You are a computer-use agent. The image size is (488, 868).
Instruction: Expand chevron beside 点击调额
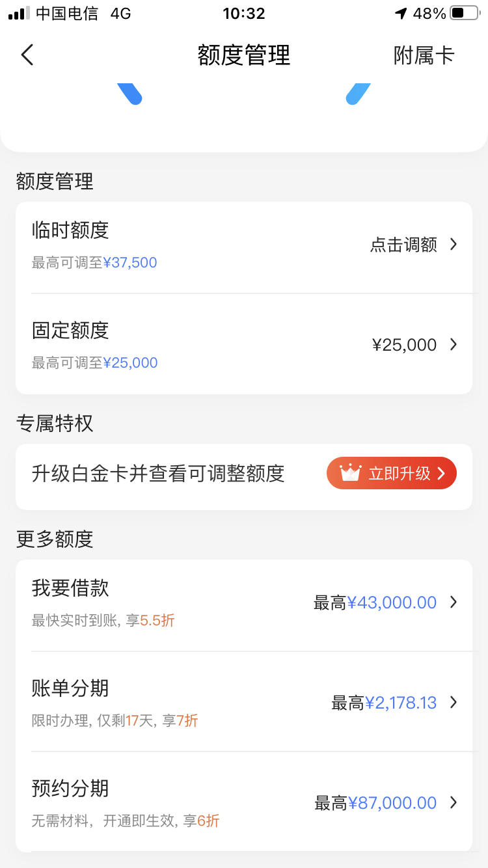[x=454, y=245]
